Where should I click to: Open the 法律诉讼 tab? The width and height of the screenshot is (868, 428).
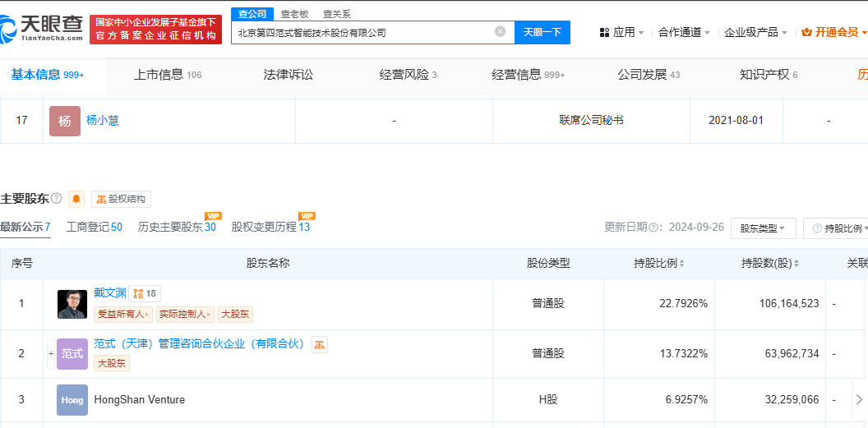288,75
